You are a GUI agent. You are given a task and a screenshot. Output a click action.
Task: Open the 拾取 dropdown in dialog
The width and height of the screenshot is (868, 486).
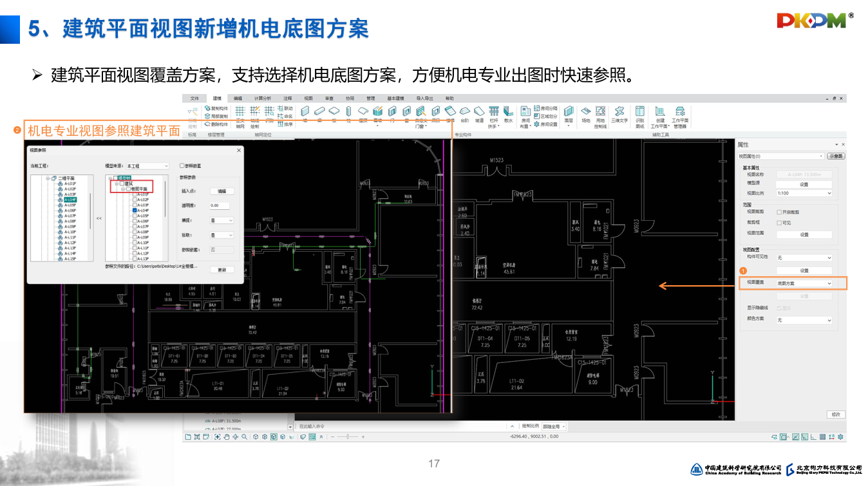coord(222,235)
